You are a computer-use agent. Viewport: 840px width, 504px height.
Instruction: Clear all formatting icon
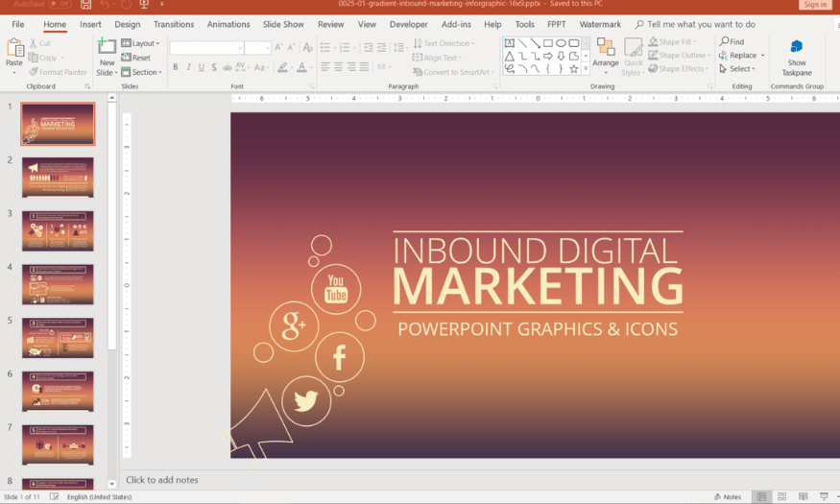click(307, 48)
